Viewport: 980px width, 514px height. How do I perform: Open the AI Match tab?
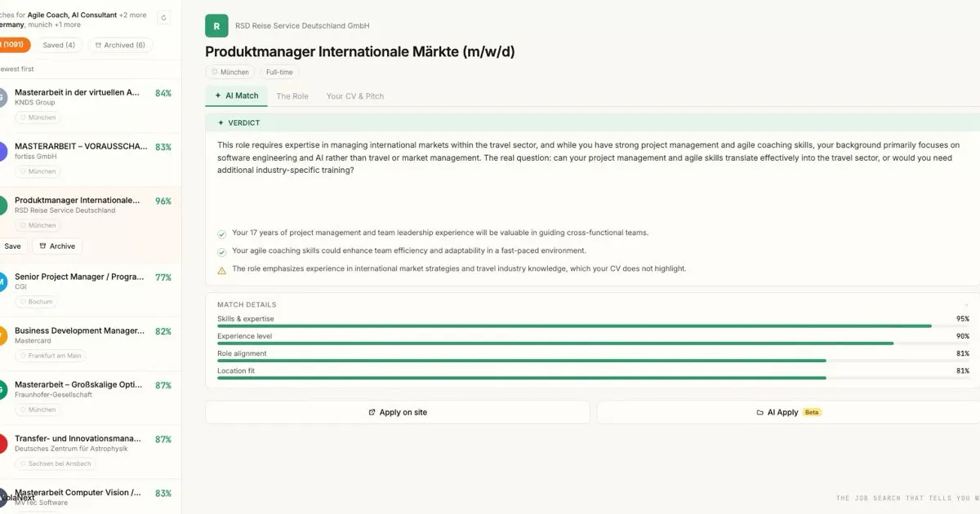point(236,96)
